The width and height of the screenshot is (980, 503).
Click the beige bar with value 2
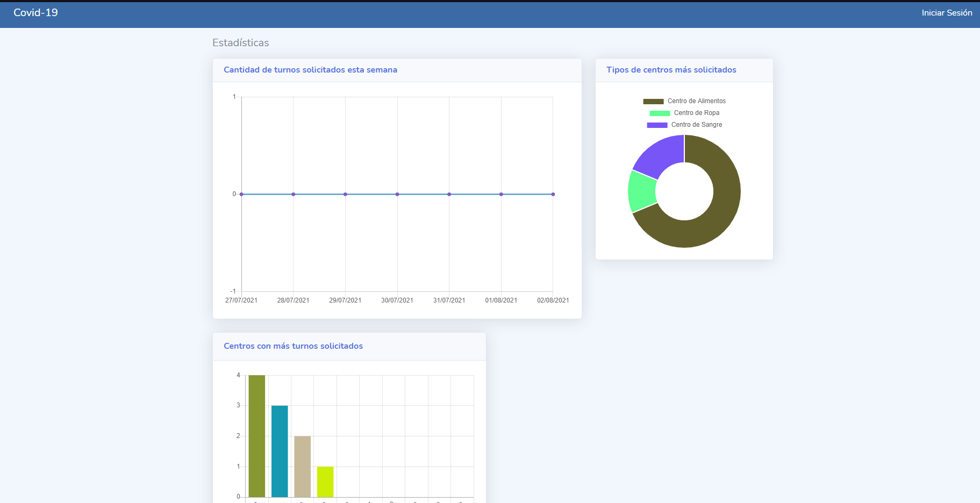[x=302, y=466]
